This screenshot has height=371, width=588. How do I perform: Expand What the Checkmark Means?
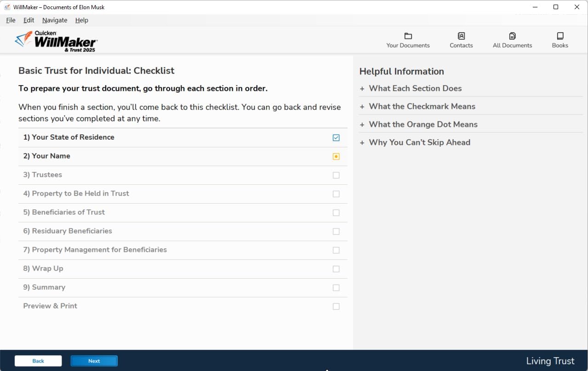(x=422, y=106)
